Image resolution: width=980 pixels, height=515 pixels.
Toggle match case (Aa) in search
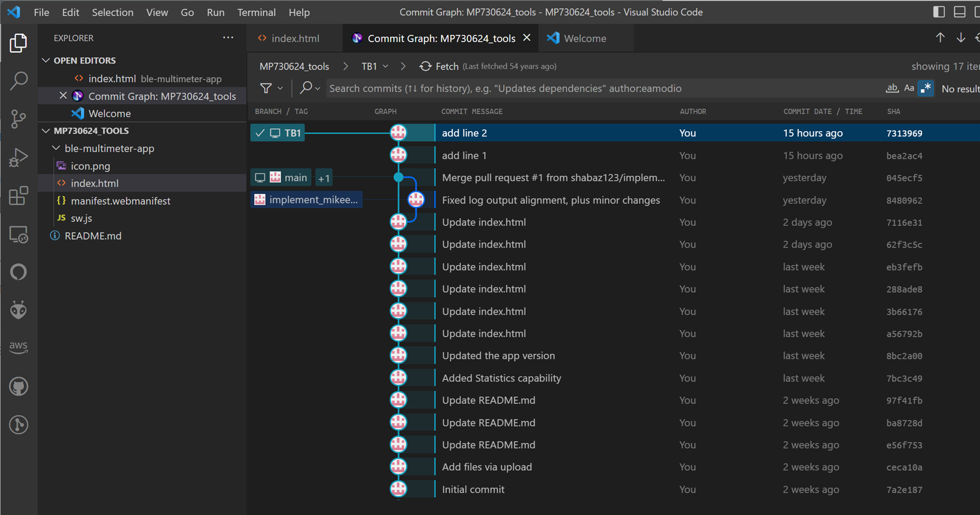[909, 88]
